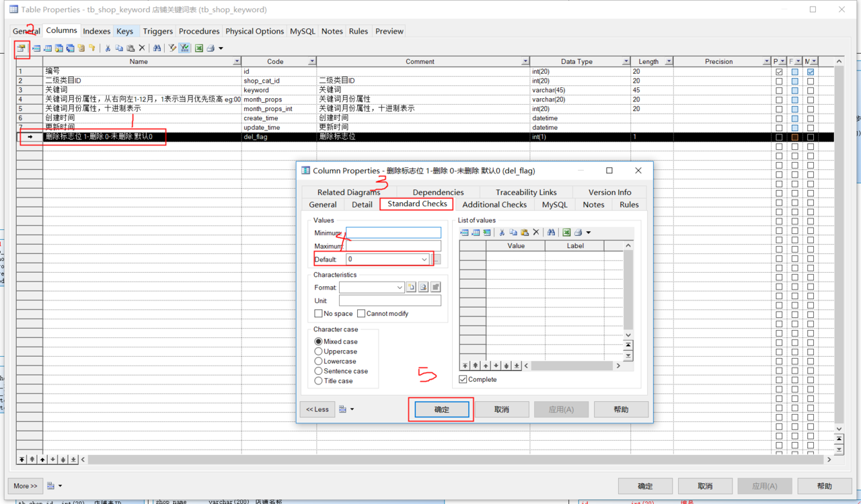Click More >> button in Table Properties

coord(26,486)
